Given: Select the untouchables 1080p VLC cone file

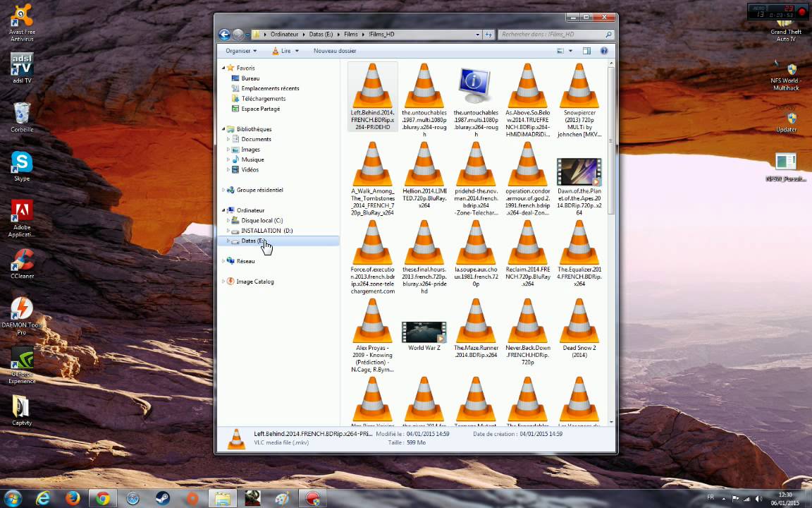Looking at the screenshot, I should pos(424,86).
